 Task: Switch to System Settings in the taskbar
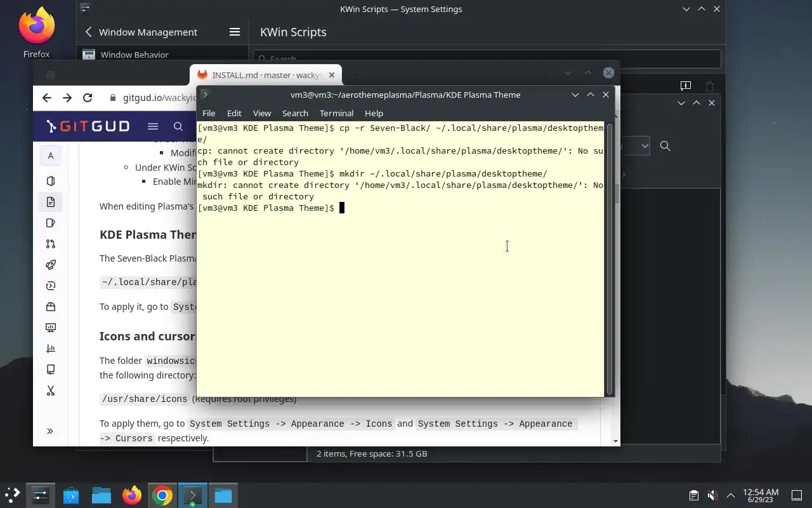point(40,495)
